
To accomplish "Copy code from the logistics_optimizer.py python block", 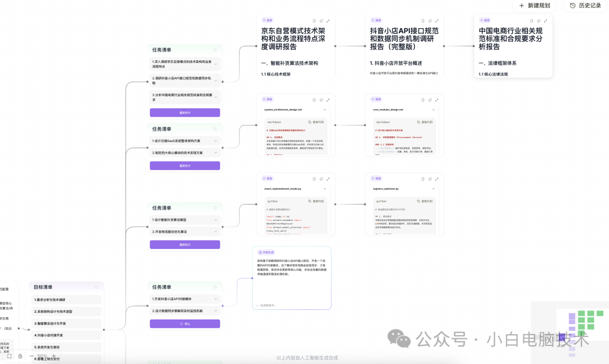I will click(425, 201).
